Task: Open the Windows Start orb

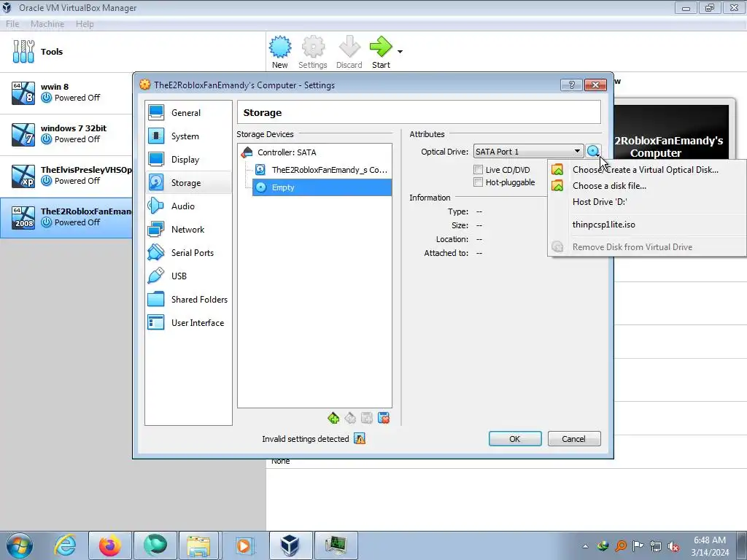Action: click(19, 545)
